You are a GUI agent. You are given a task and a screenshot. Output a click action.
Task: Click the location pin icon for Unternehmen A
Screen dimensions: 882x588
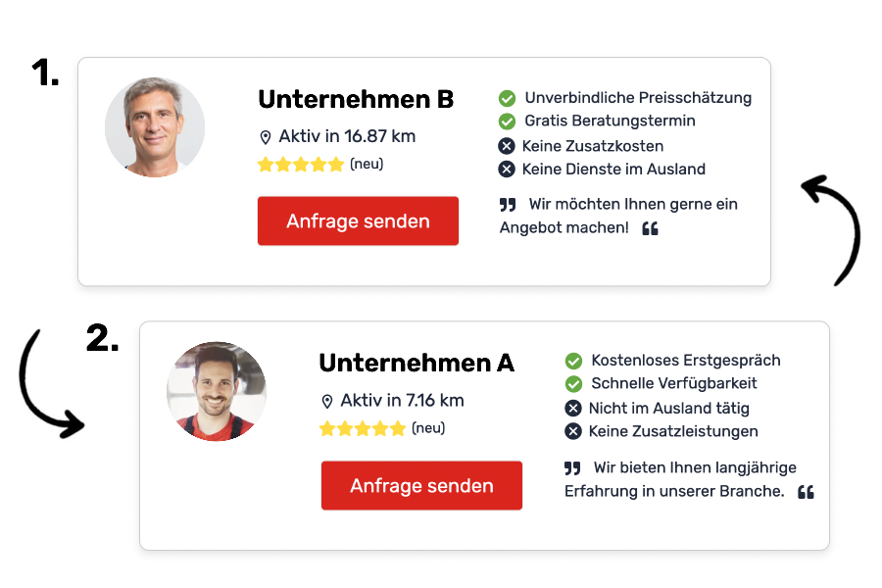click(x=327, y=402)
